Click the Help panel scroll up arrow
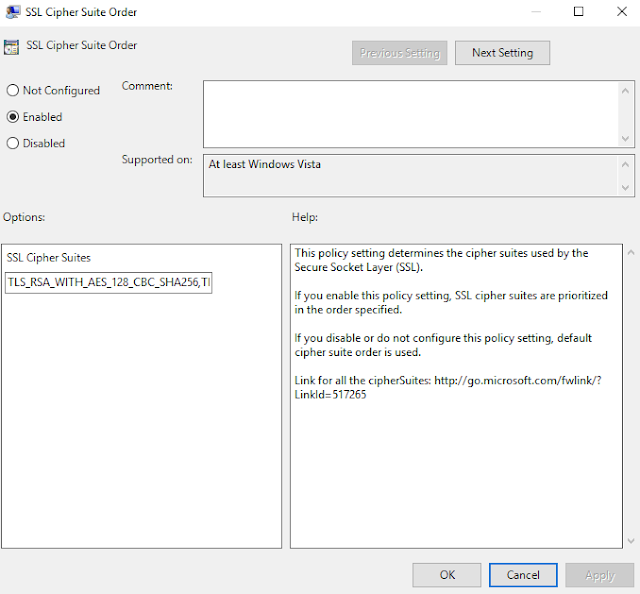 [x=631, y=253]
